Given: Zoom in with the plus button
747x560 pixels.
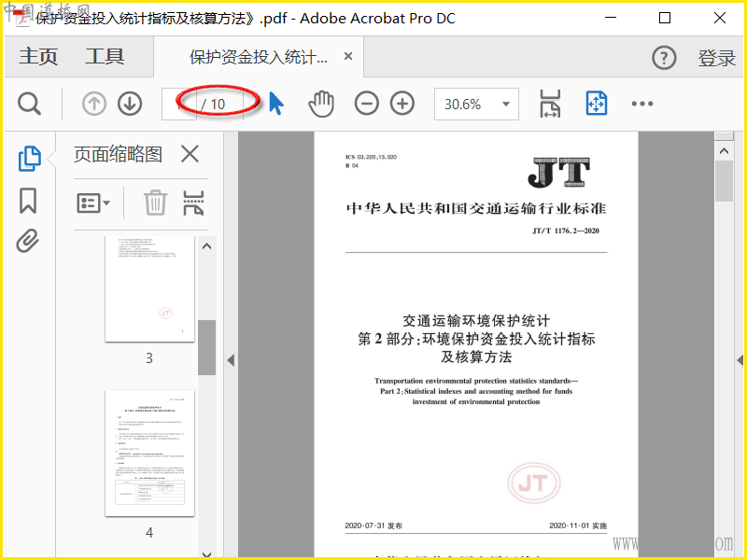Looking at the screenshot, I should point(402,104).
